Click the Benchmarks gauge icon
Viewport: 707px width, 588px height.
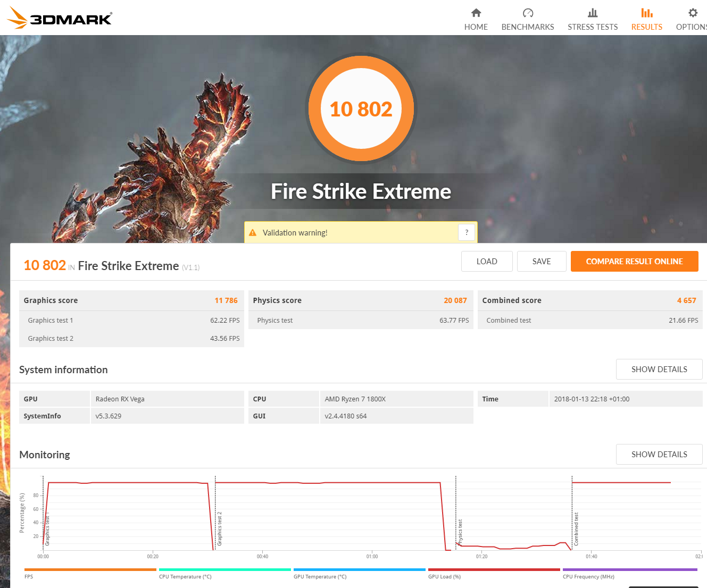coord(528,13)
